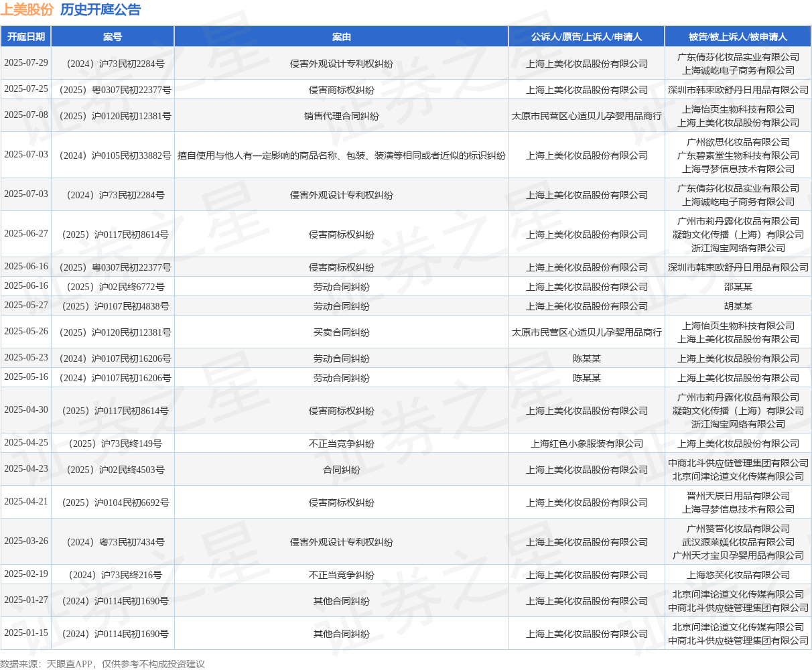Screen dimensions: 812x670
Task: Click the date 2025-03-26
Action: (x=26, y=541)
